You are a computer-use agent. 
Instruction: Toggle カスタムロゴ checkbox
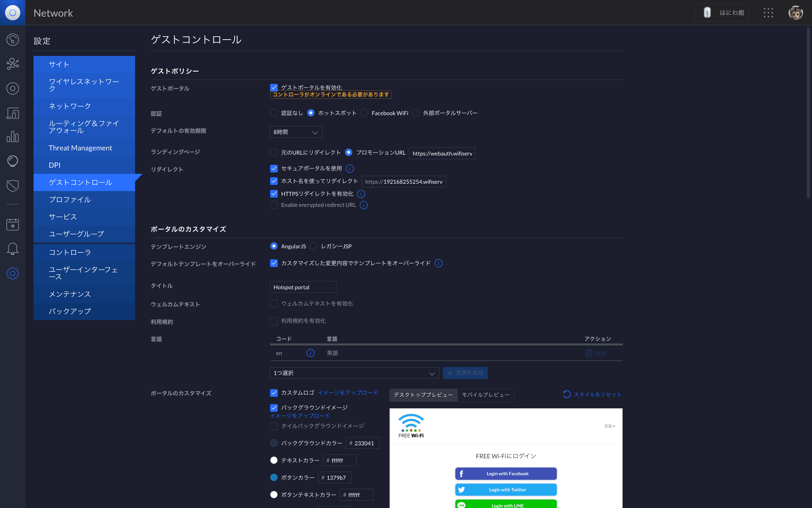click(274, 393)
